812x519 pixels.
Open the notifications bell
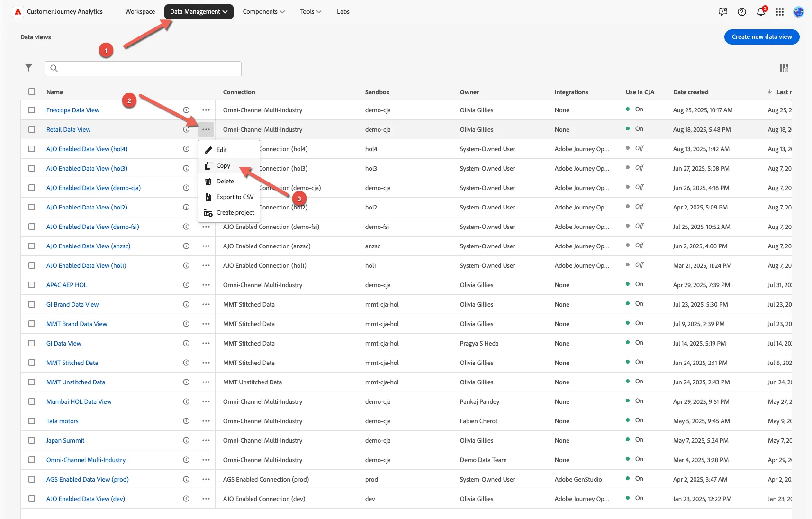point(761,12)
